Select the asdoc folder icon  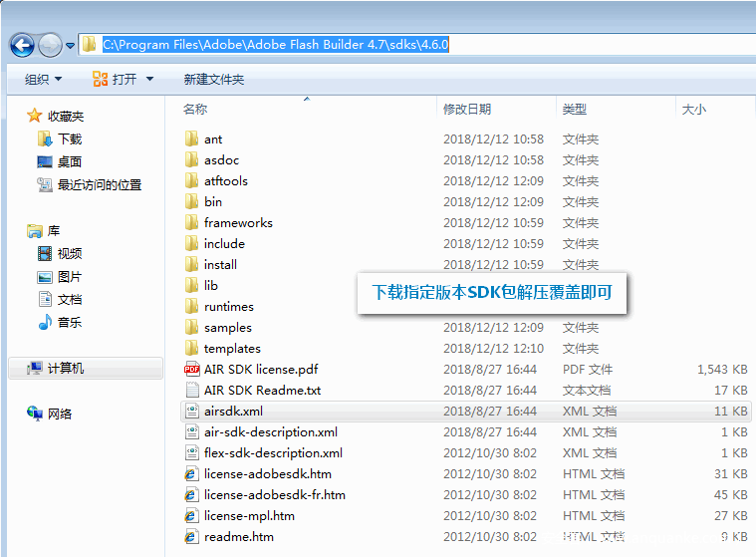pyautogui.click(x=191, y=159)
